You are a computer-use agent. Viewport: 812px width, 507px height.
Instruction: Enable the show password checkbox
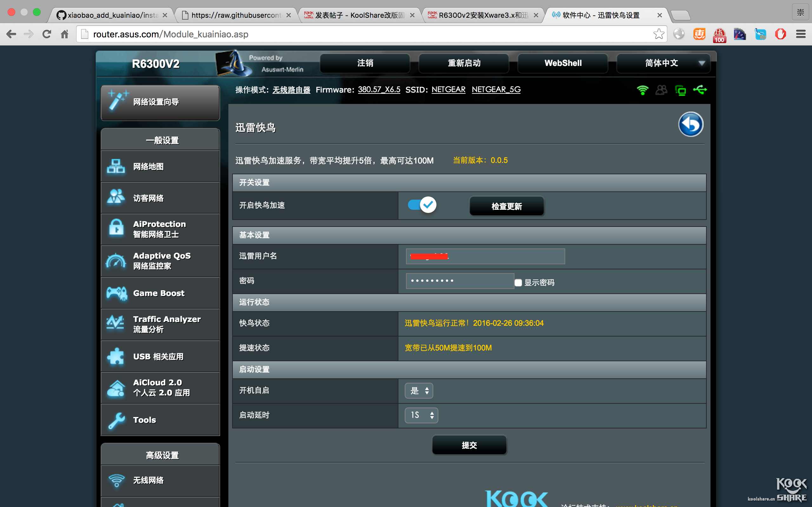click(518, 283)
